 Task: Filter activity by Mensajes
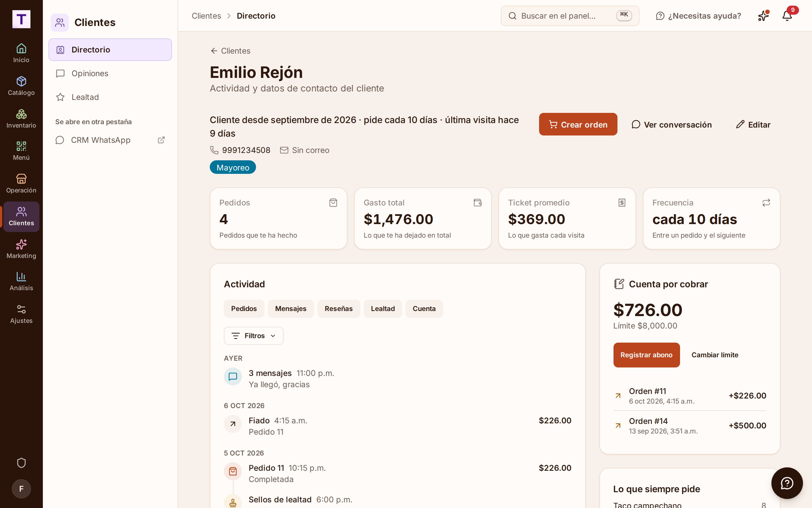tap(291, 308)
